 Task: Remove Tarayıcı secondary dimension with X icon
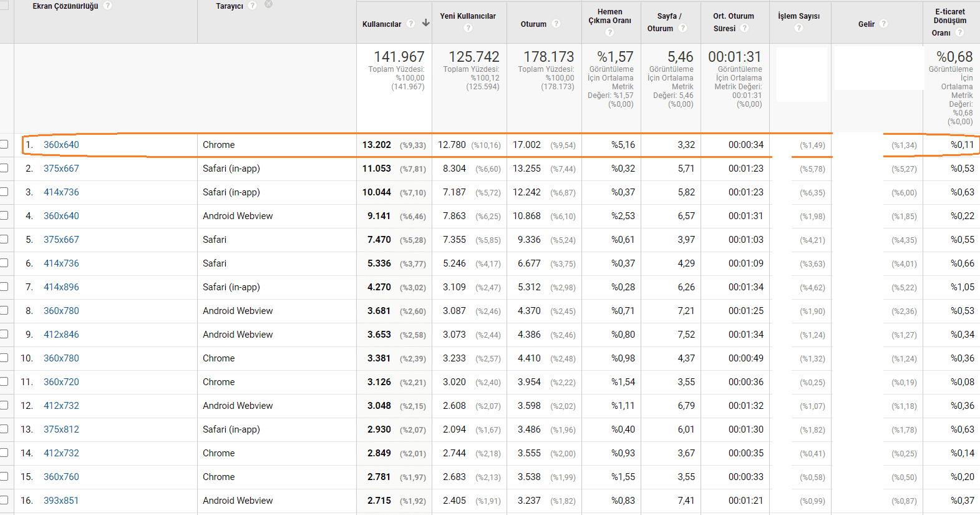coord(269,4)
